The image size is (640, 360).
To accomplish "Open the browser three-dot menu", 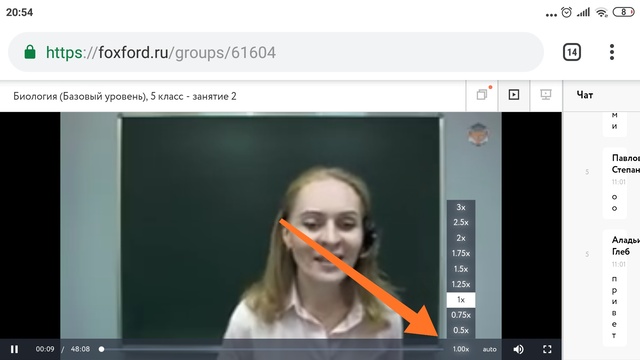I will (612, 52).
